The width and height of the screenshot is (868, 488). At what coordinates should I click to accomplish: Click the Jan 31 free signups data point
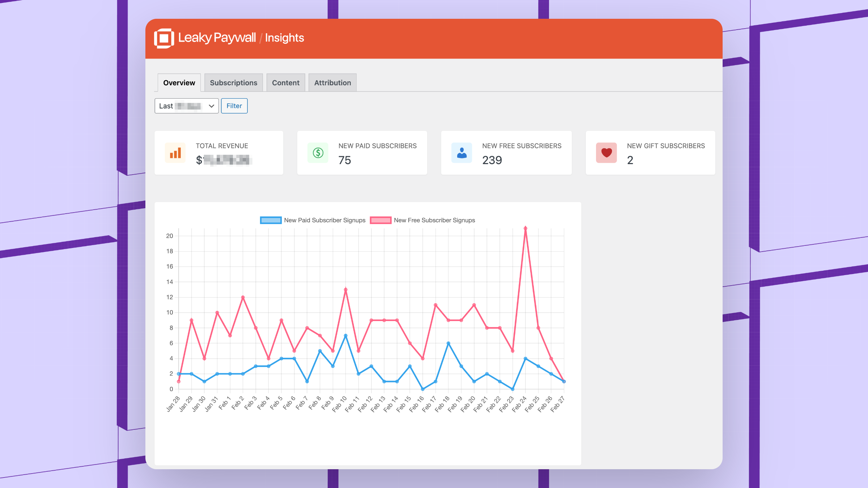click(x=217, y=313)
